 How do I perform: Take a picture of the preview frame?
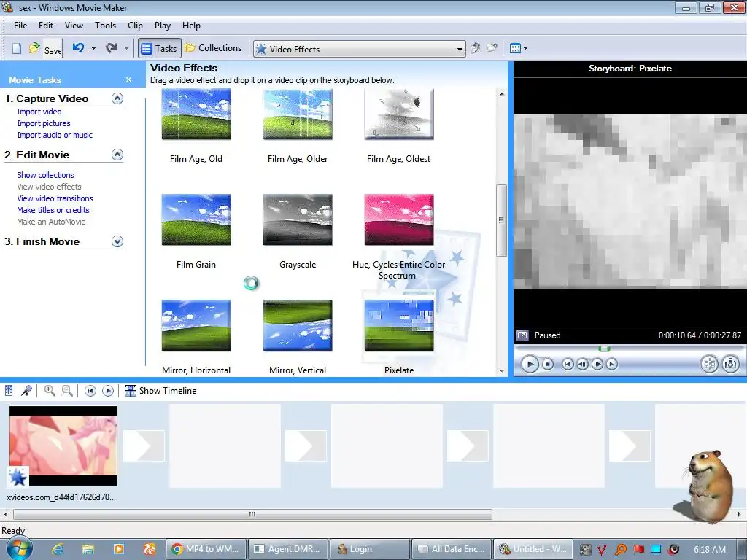point(730,365)
